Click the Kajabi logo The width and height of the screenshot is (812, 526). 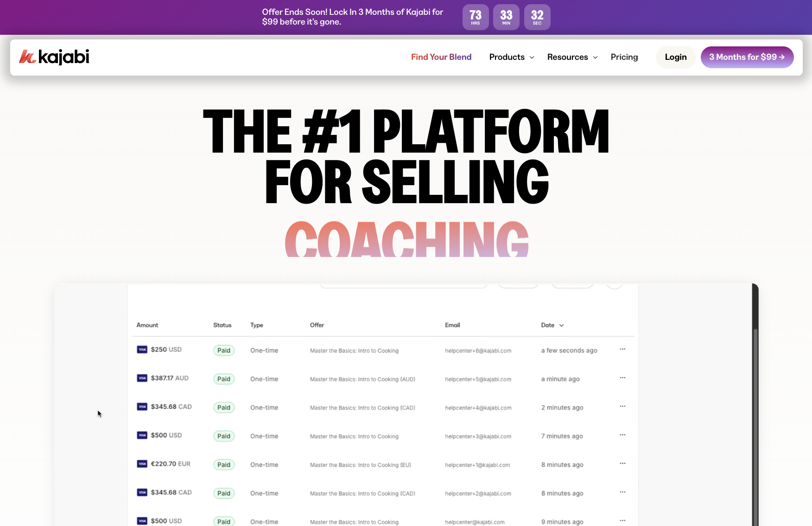click(x=54, y=57)
